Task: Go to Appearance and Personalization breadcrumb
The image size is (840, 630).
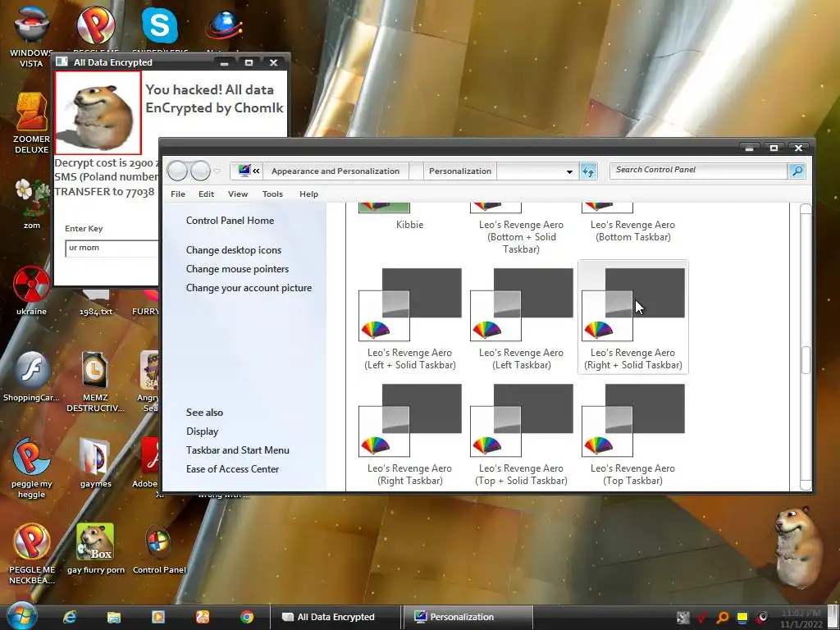Action: point(336,171)
